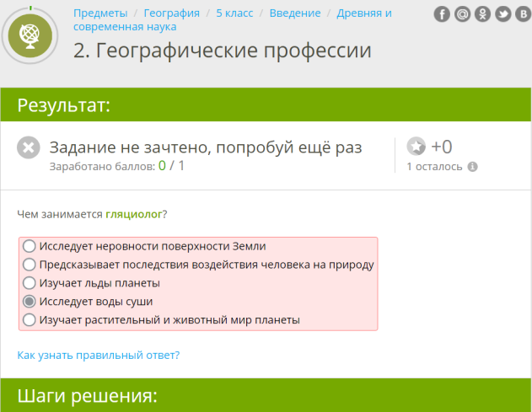532x412 pixels.
Task: Open 'Как узнать правильный ответ?' link
Action: click(x=98, y=355)
